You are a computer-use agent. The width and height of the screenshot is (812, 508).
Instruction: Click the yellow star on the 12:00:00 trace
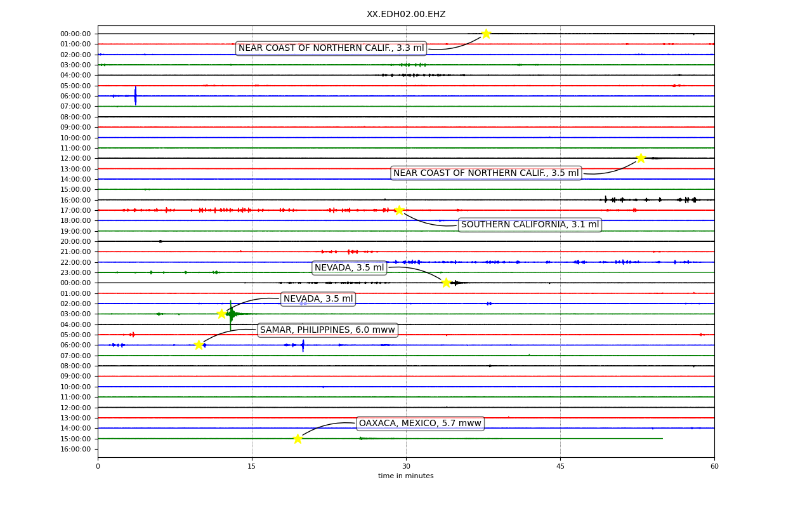coord(641,158)
